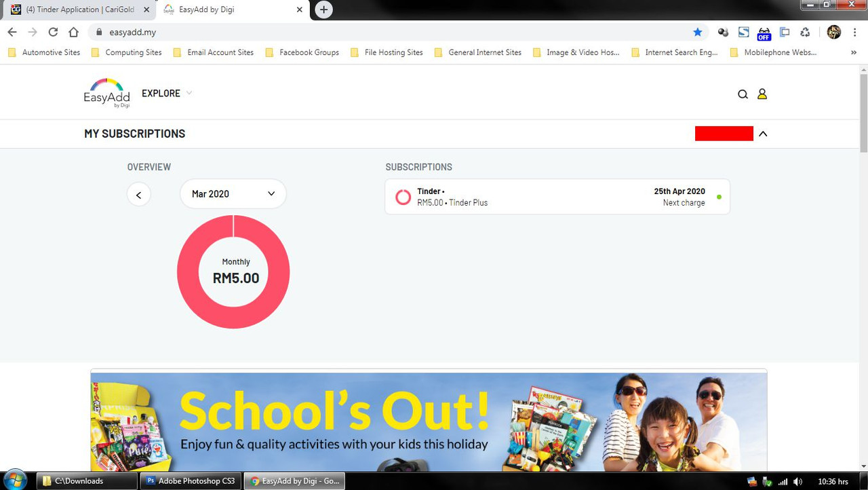Click safely remove hardware tray icon
This screenshot has width=868, height=490.
[x=767, y=482]
